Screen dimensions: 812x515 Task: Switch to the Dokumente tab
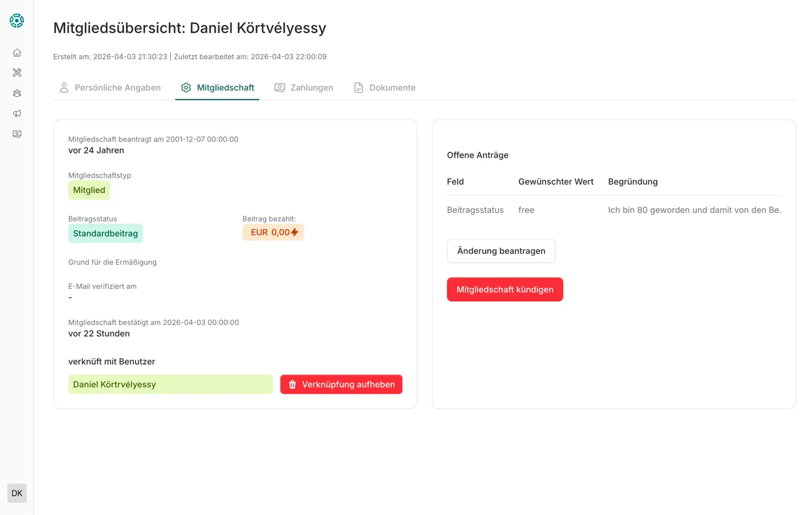click(385, 87)
